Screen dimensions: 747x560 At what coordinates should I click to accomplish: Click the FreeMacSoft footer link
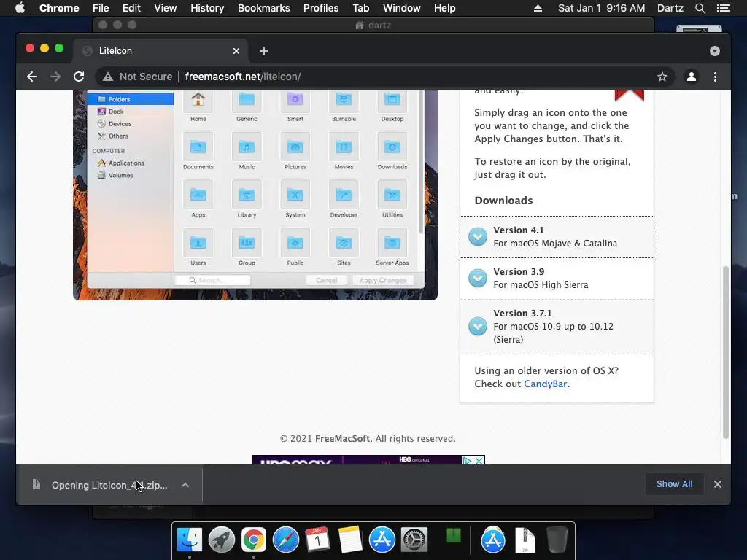point(342,438)
